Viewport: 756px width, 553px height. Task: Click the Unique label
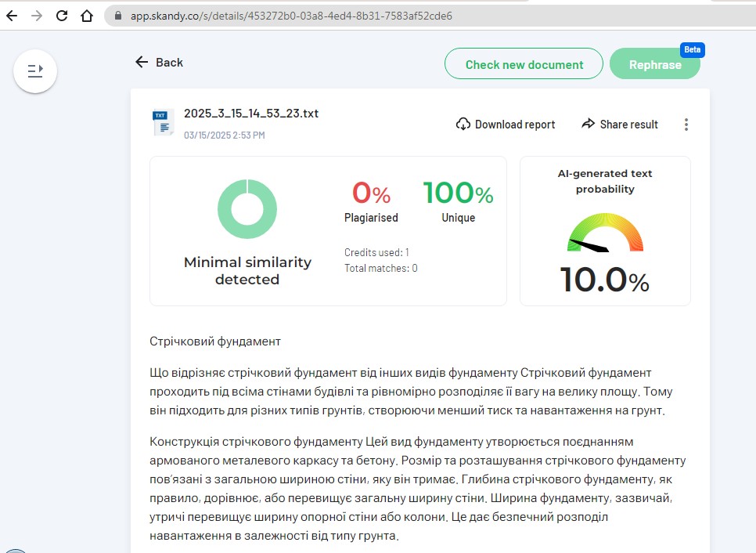point(458,218)
